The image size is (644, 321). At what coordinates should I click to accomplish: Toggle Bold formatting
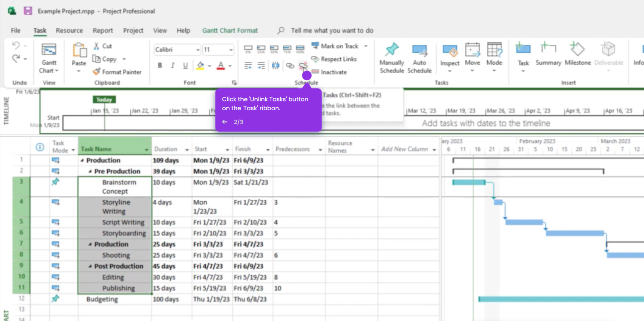tap(160, 66)
